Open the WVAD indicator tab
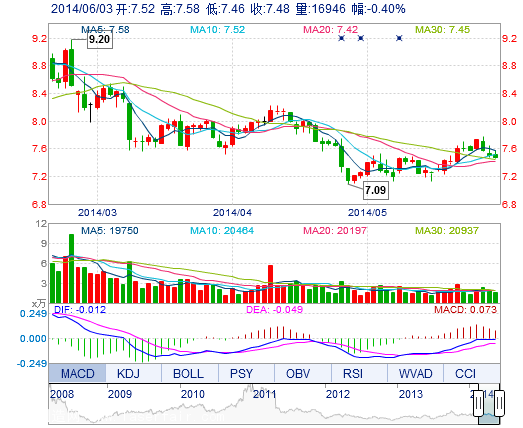Viewport: 523px width, 428px height. [415, 373]
